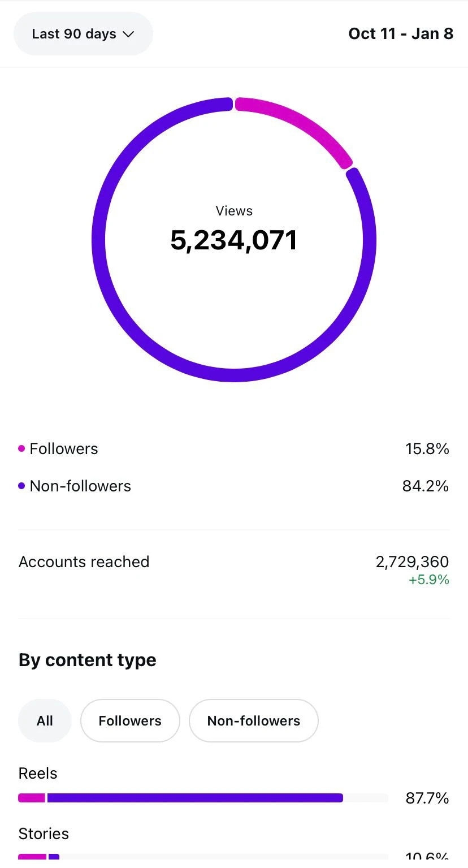Screen dimensions: 468x868
Task: Click the Oct 11 - Jan 8 date label
Action: tap(401, 33)
